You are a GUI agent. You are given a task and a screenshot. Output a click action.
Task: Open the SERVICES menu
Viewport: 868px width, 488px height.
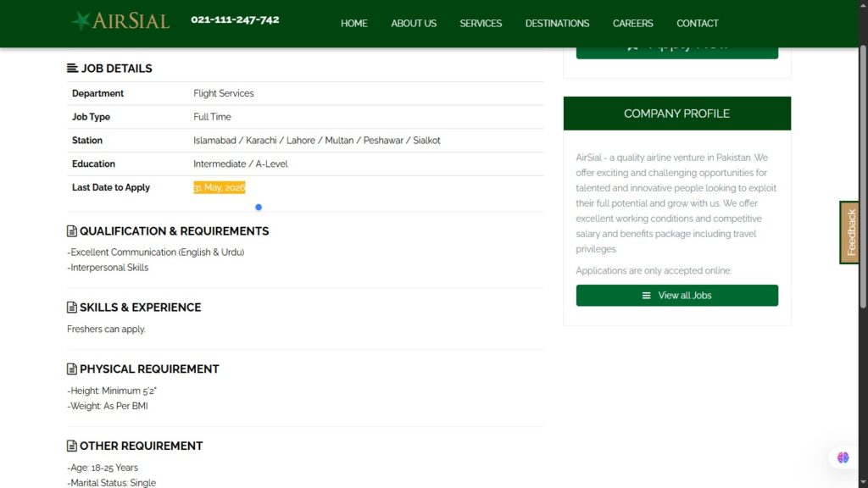click(481, 24)
